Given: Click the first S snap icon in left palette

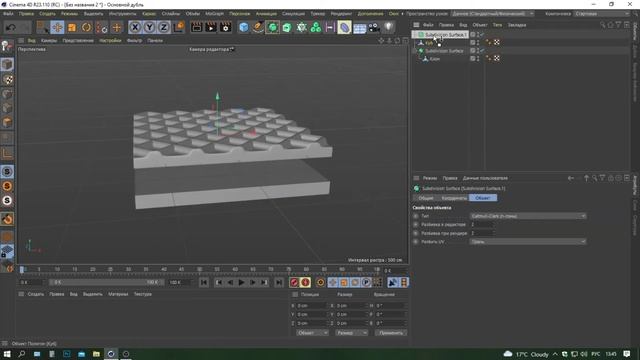Looking at the screenshot, I should click(x=7, y=171).
